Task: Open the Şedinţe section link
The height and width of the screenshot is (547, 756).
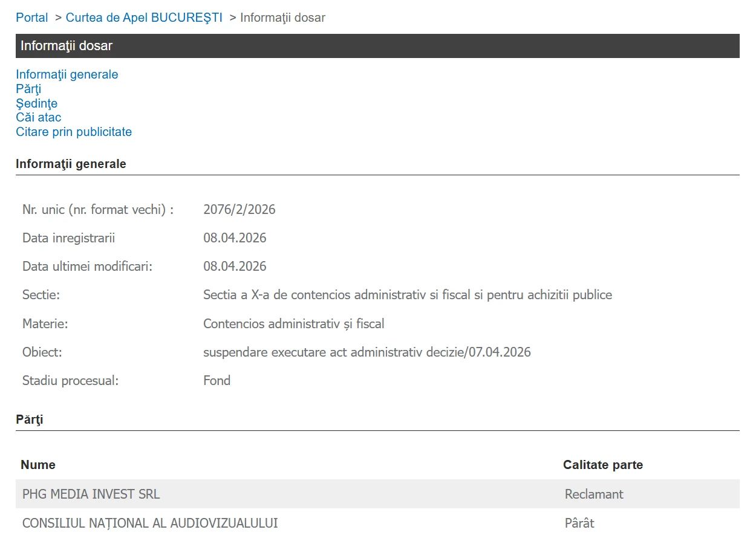Action: click(x=36, y=103)
